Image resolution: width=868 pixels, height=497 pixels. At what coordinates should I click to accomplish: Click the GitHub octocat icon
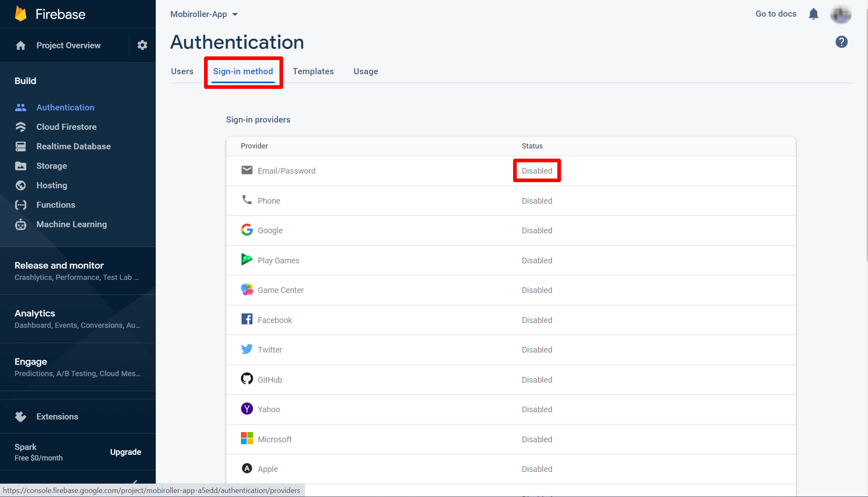tap(247, 379)
